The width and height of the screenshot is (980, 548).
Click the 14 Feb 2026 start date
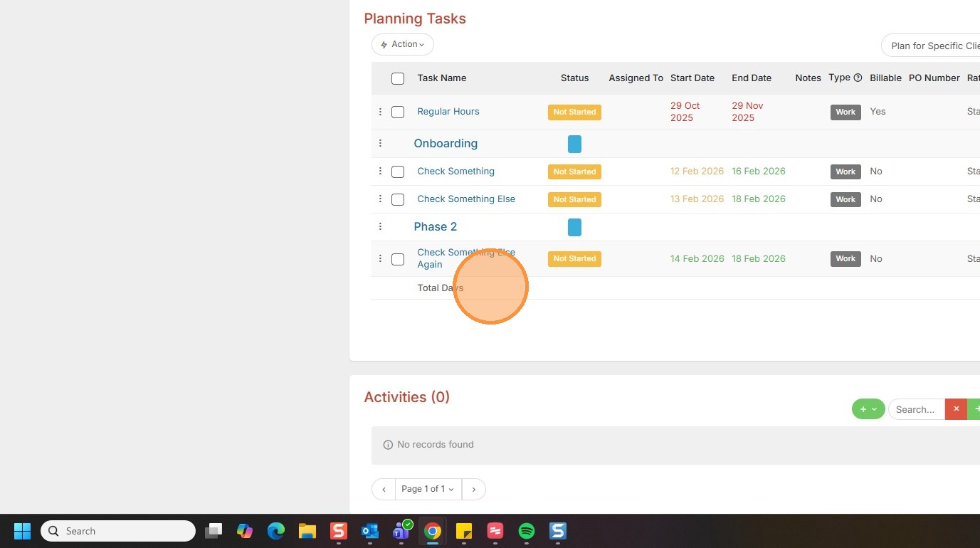(x=697, y=258)
